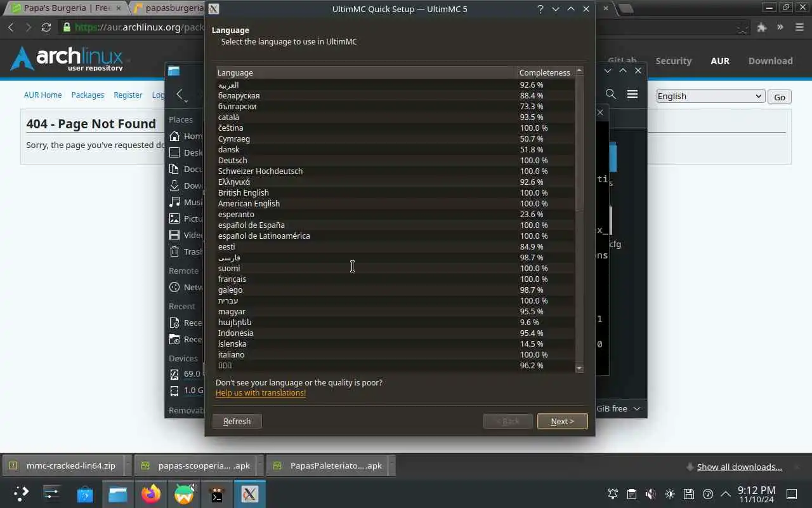Expand hidden system tray icons arrow
The width and height of the screenshot is (812, 508).
(725, 493)
